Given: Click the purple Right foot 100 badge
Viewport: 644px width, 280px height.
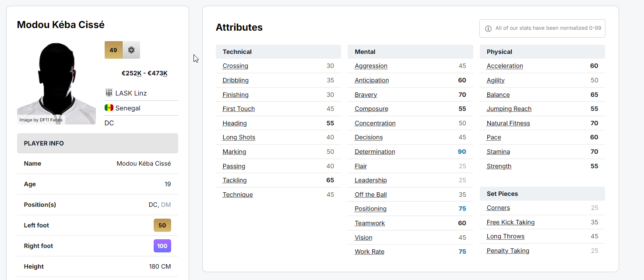Looking at the screenshot, I should (x=162, y=246).
